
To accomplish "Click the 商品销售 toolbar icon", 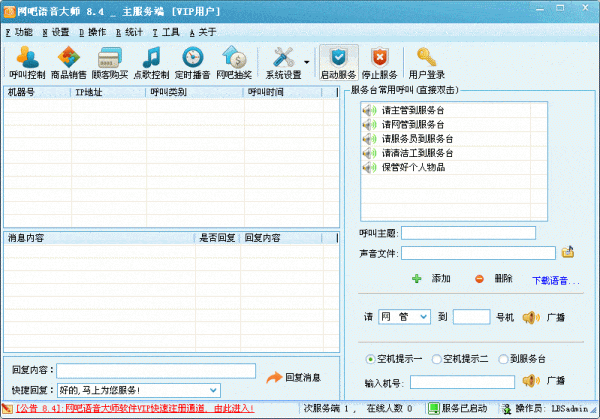I will (x=68, y=61).
